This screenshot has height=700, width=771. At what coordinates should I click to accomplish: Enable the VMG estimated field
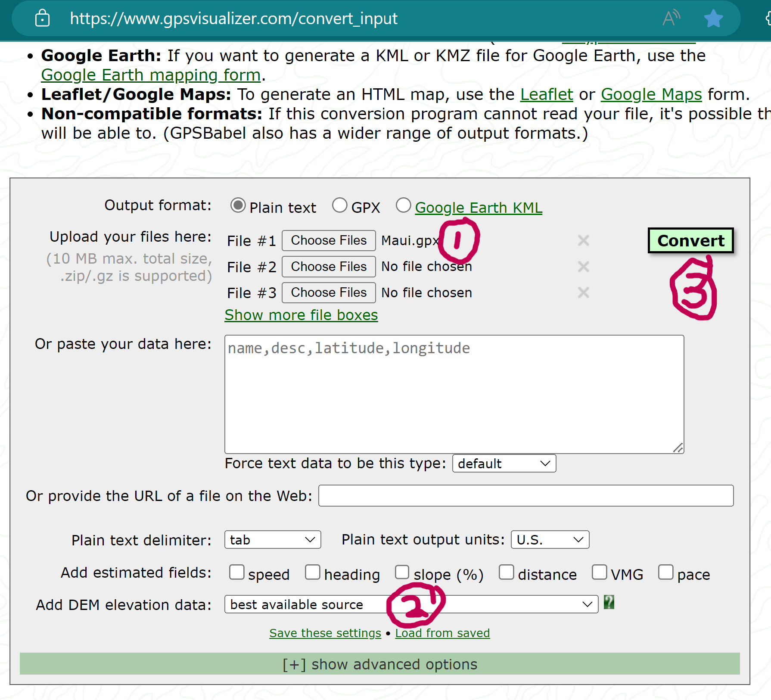[x=599, y=572]
